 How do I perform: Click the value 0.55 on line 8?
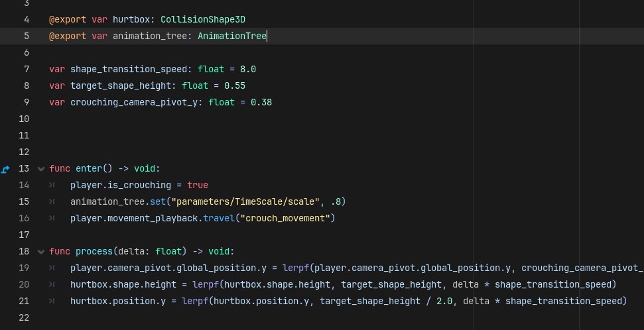click(235, 85)
